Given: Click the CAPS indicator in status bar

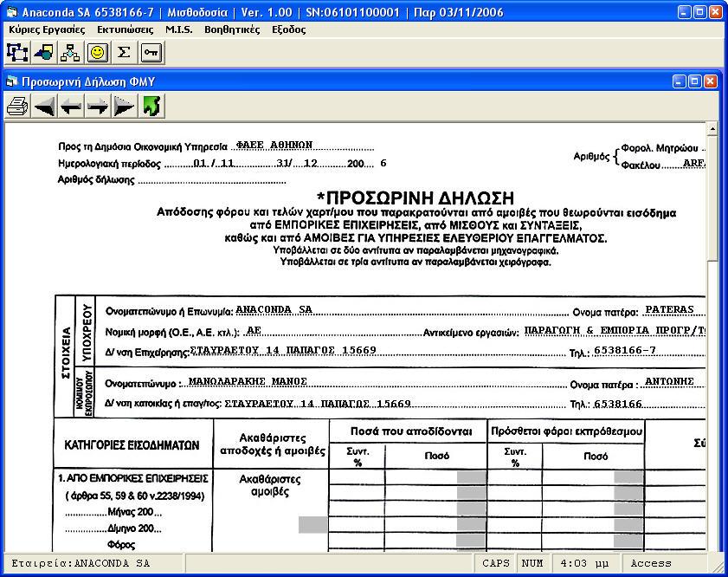Looking at the screenshot, I should [495, 563].
